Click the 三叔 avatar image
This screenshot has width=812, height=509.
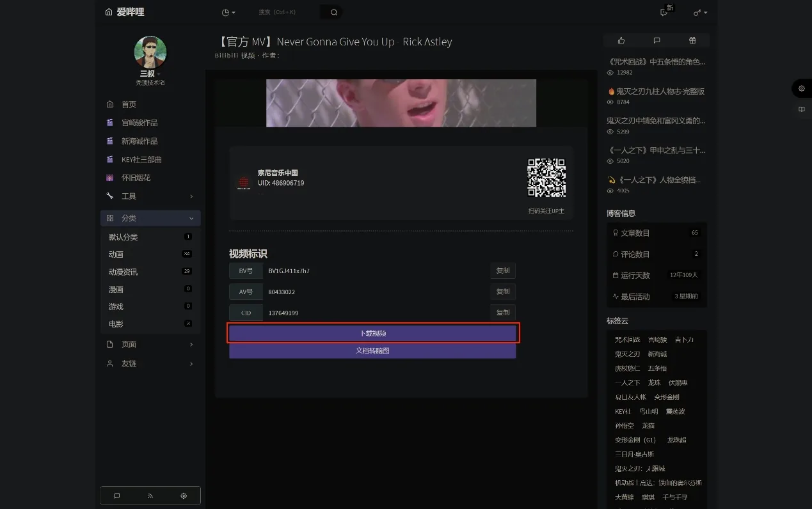pyautogui.click(x=150, y=52)
